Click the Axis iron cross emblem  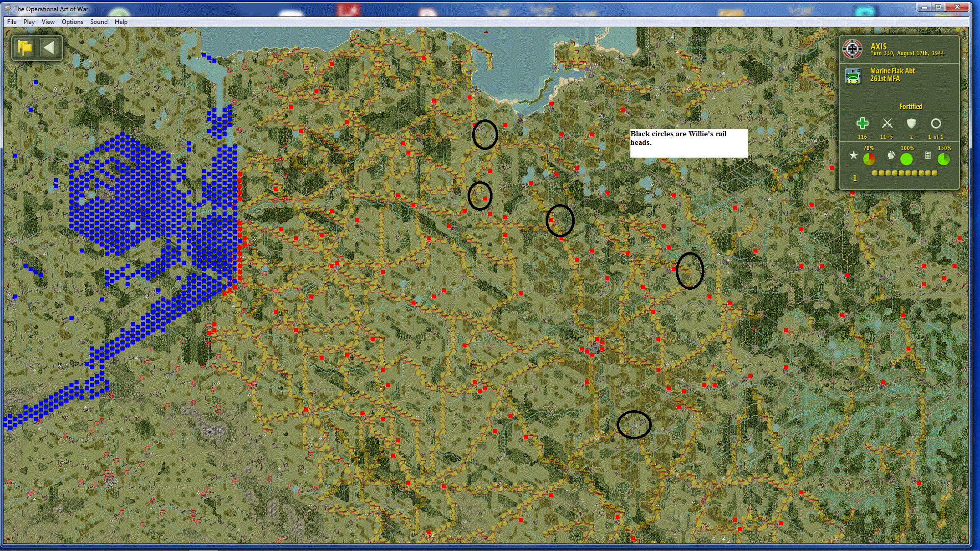pyautogui.click(x=852, y=49)
